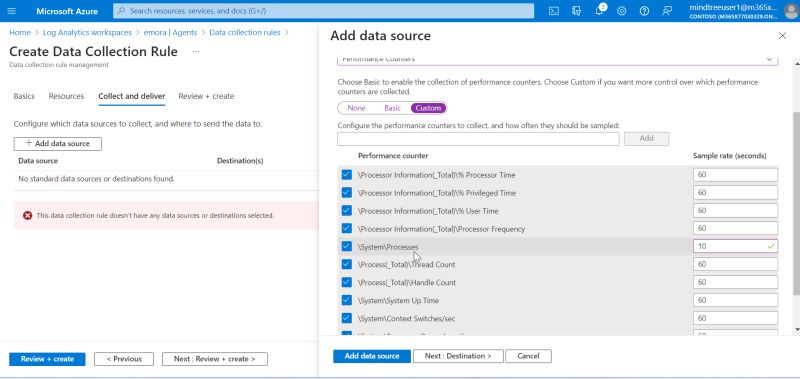Edit sample rate for % Processor Time
The height and width of the screenshot is (379, 800).
(735, 175)
